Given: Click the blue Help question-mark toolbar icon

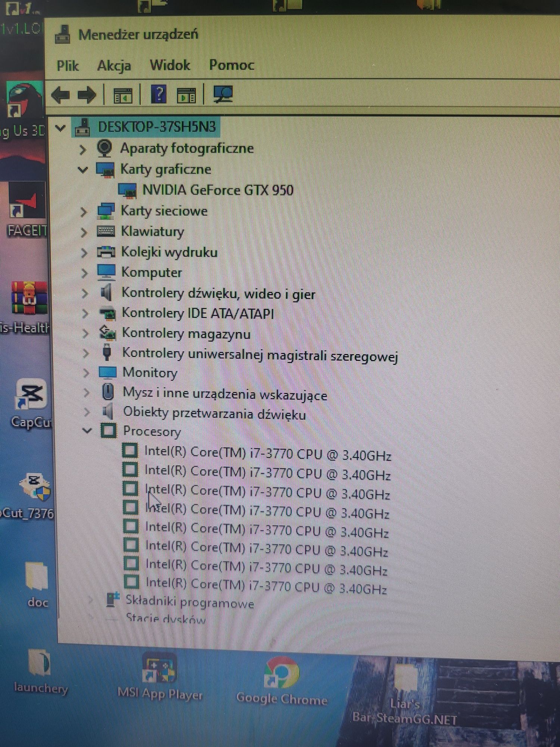Looking at the screenshot, I should pos(159,94).
